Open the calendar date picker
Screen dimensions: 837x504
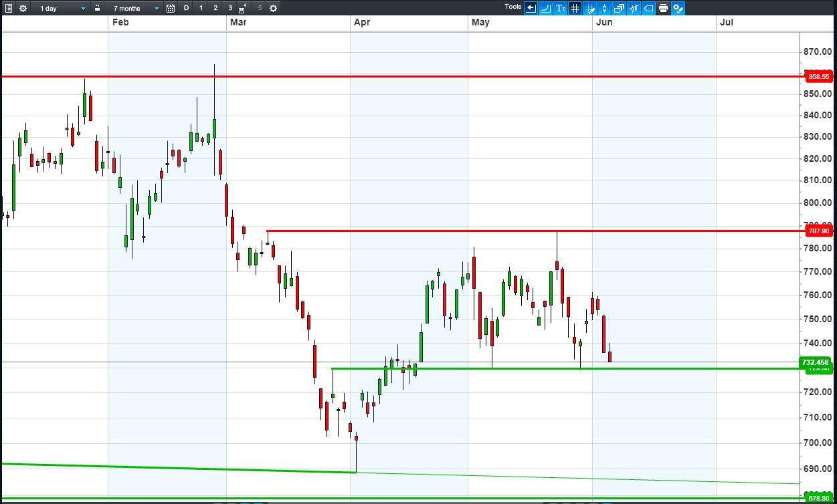click(x=171, y=8)
